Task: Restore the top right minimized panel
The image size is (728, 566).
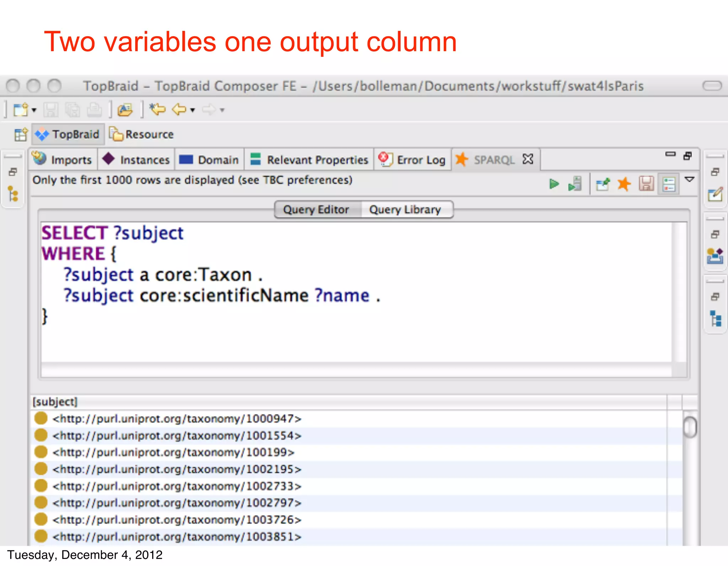Action: [715, 172]
